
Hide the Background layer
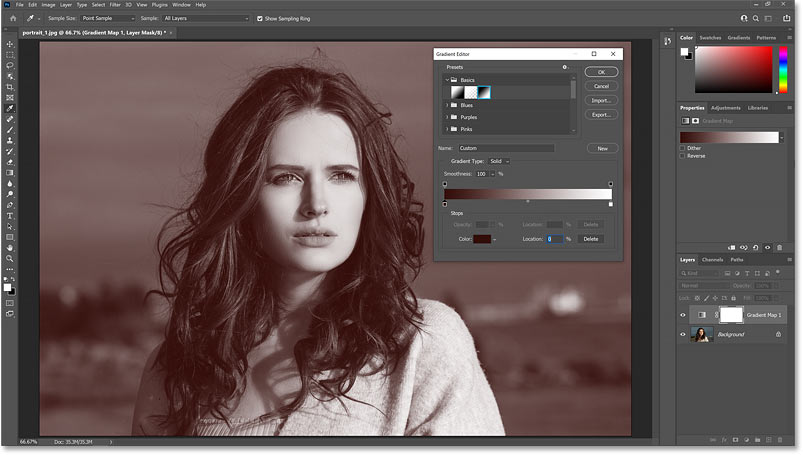tap(683, 335)
